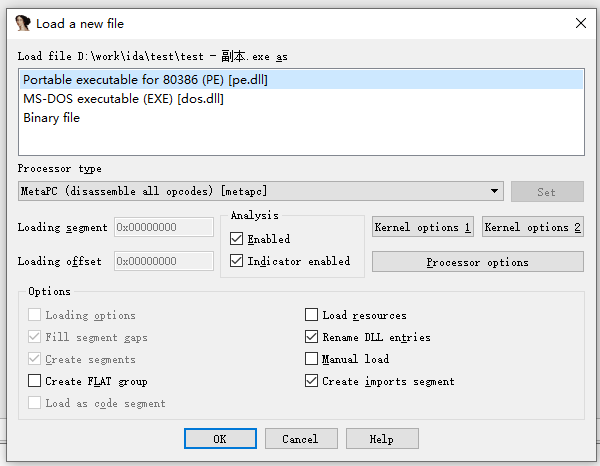
Task: Toggle the Indicator enabled checkbox
Action: coord(236,261)
